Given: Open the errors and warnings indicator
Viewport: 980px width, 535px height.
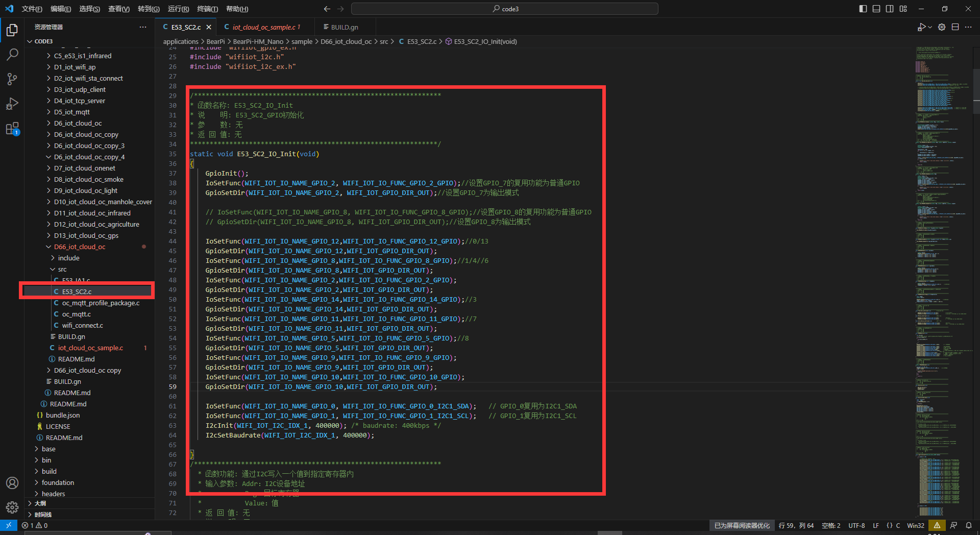Looking at the screenshot, I should coord(35,525).
